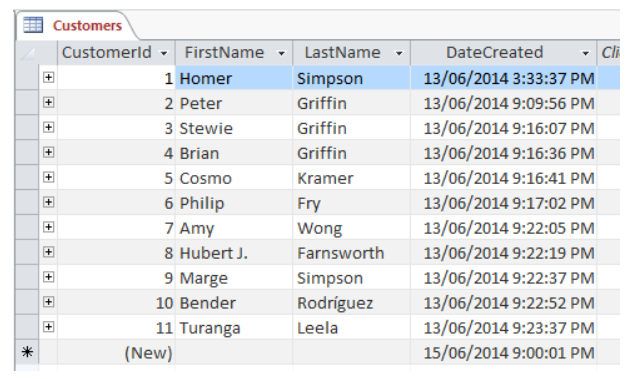637x379 pixels.
Task: Expand subdatasheet for Homer Simpson row
Action: [x=48, y=77]
